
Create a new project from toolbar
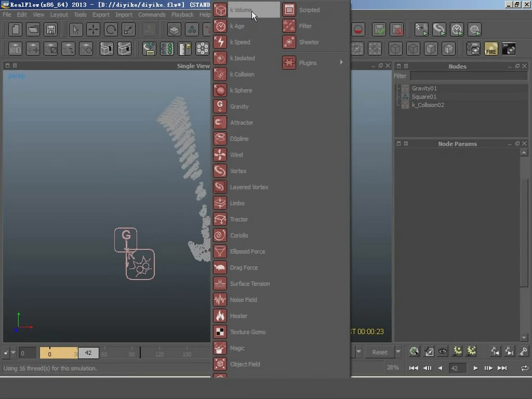click(15, 30)
